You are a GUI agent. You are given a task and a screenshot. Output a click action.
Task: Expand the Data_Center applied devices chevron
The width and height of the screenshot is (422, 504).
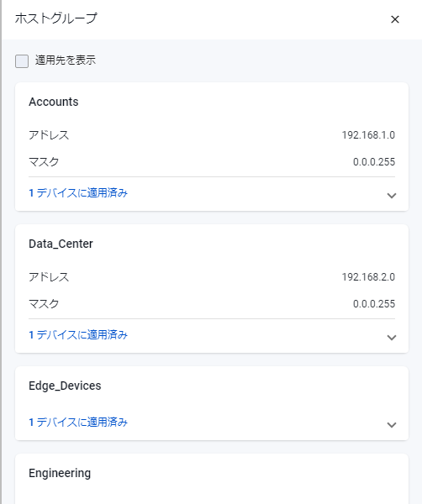tap(392, 337)
